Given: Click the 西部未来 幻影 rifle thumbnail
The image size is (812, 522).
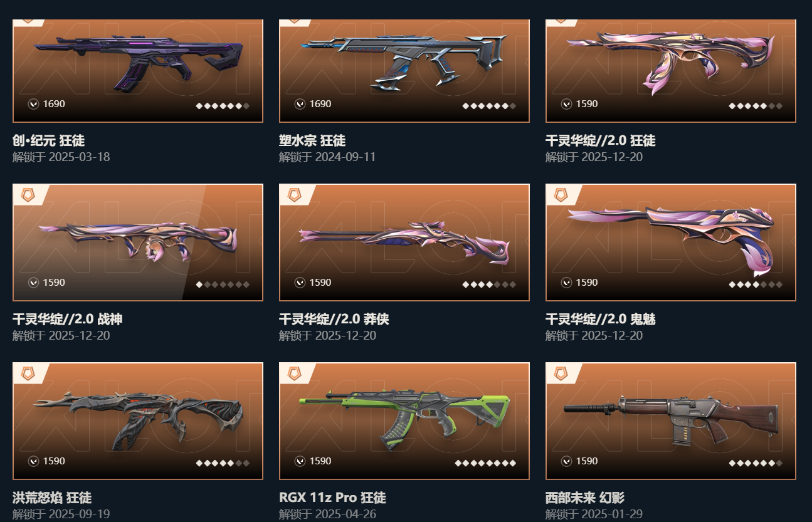Looking at the screenshot, I should (671, 419).
